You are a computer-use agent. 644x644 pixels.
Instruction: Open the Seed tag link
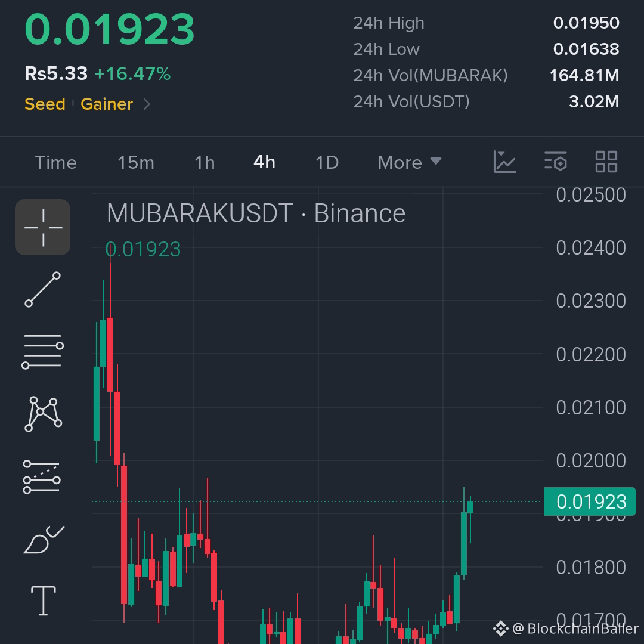45,104
